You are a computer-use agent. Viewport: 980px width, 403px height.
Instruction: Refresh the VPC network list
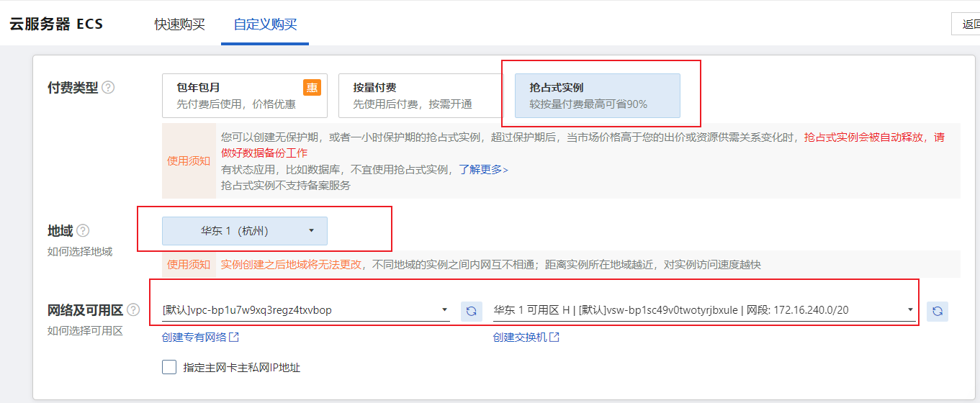coord(472,311)
